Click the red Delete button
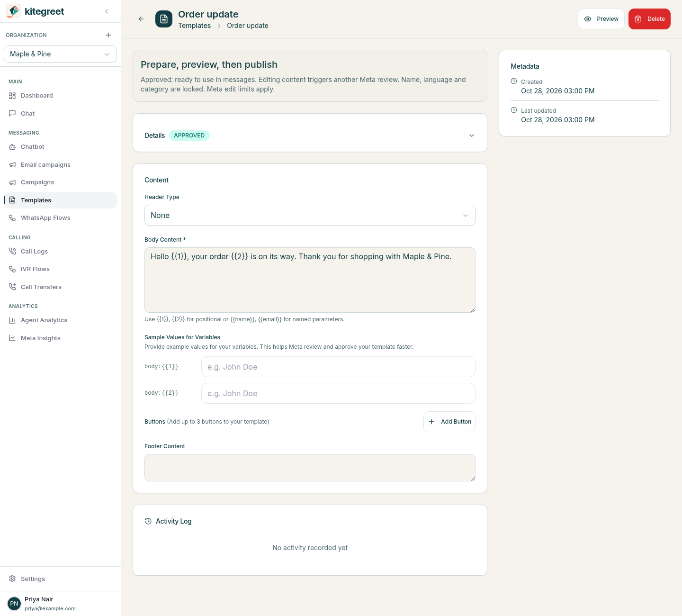The image size is (682, 616). point(649,19)
